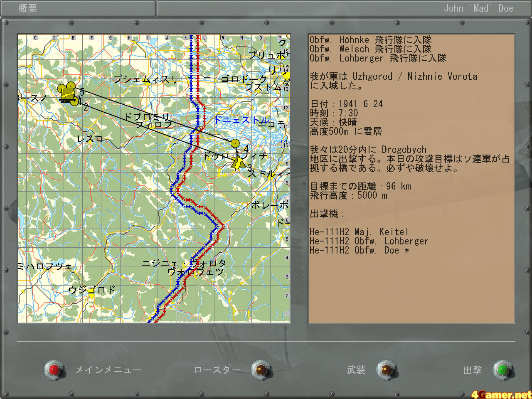Click the yellow town marker below ウジゴロド
The height and width of the screenshot is (399, 532).
click(92, 295)
